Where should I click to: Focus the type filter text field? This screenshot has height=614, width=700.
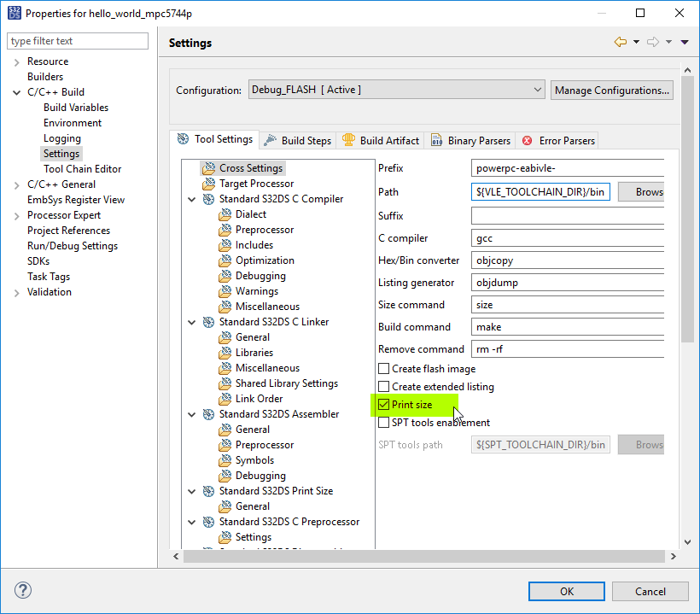pyautogui.click(x=78, y=41)
